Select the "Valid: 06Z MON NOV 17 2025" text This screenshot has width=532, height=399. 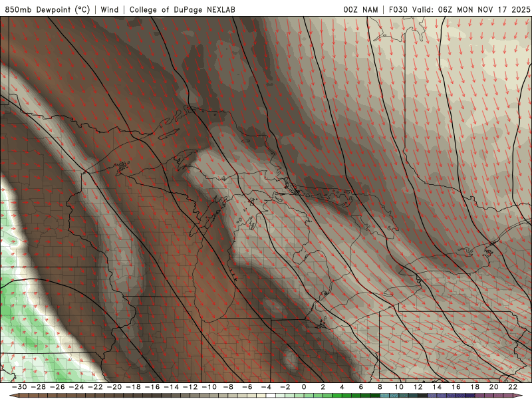tap(471, 9)
